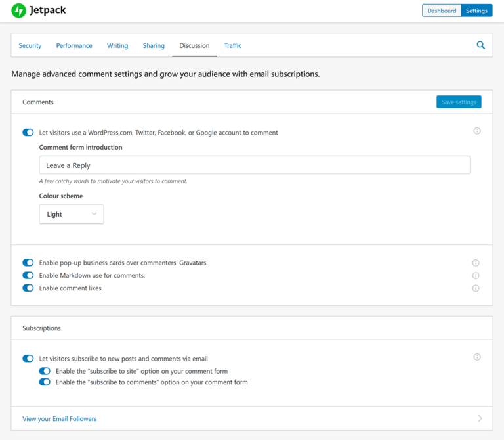504x440 pixels.
Task: Open the settings search magnifier icon
Action: point(480,45)
